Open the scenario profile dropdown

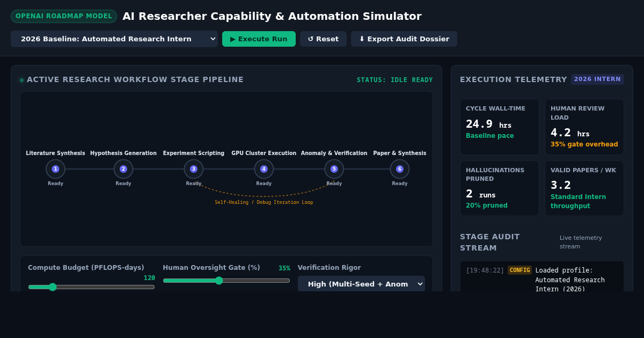(x=114, y=39)
